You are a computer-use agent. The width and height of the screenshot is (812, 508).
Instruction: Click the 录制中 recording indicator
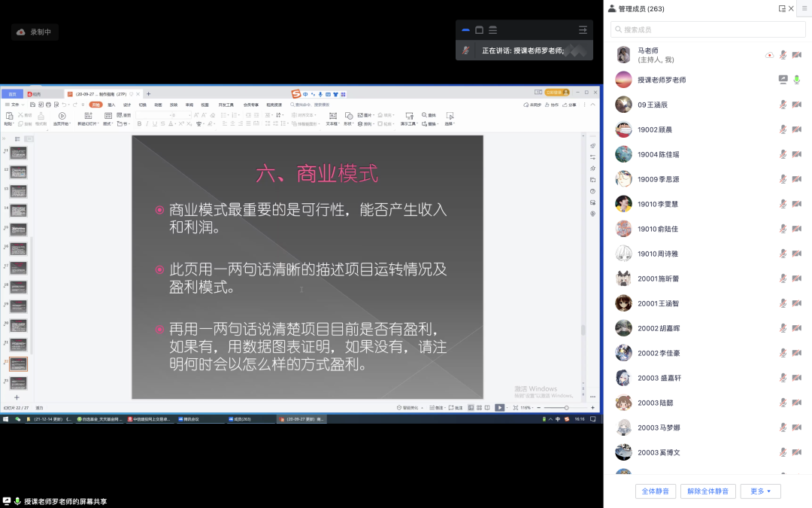pos(35,32)
